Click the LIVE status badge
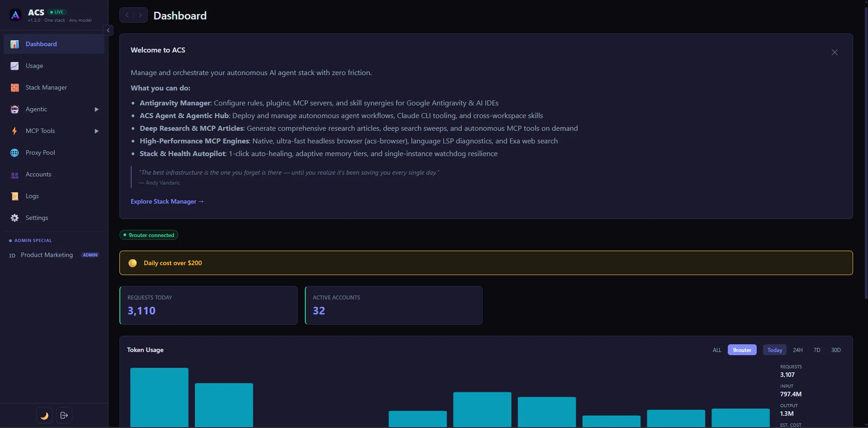The image size is (868, 428). [57, 12]
